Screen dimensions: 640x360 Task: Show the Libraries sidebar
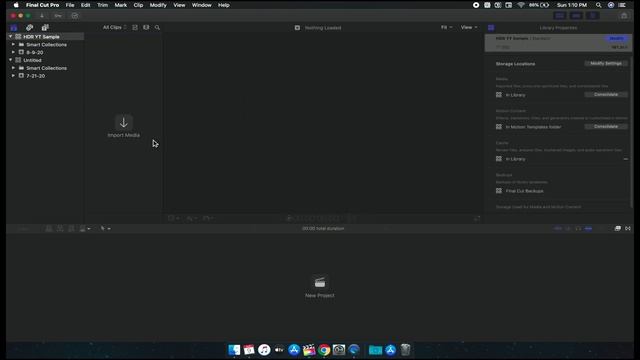[14, 27]
